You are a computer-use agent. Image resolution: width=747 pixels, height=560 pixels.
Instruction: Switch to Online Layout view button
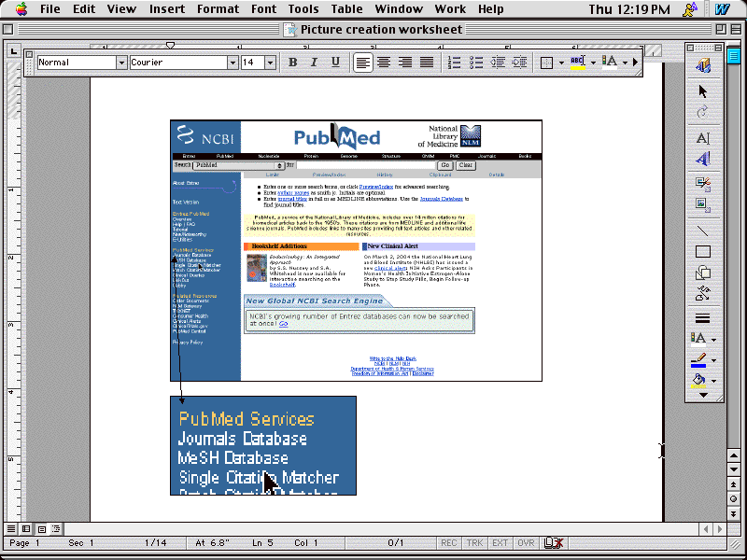pyautogui.click(x=26, y=528)
